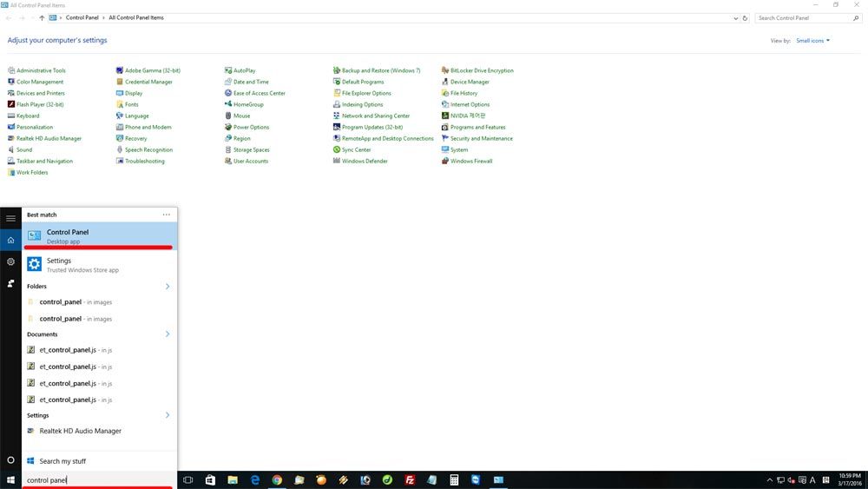Open the Programs and Features link

point(477,127)
